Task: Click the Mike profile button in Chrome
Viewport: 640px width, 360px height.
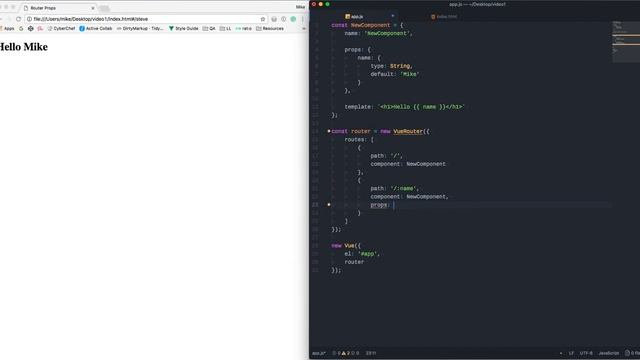Action: tap(300, 7)
